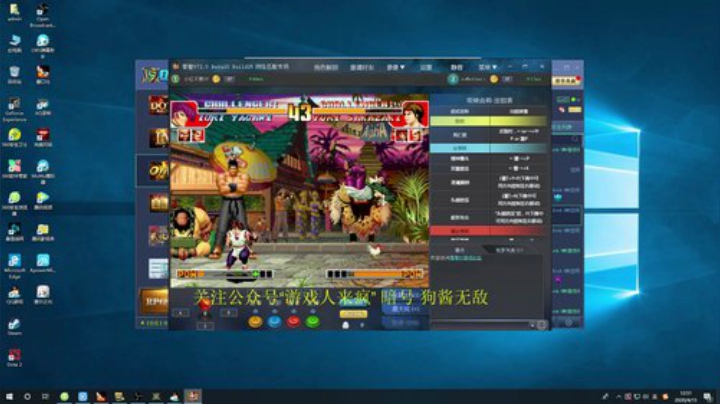Open the GeForce Experience desktop shortcut
Image resolution: width=720 pixels, height=404 pixels.
pyautogui.click(x=14, y=109)
